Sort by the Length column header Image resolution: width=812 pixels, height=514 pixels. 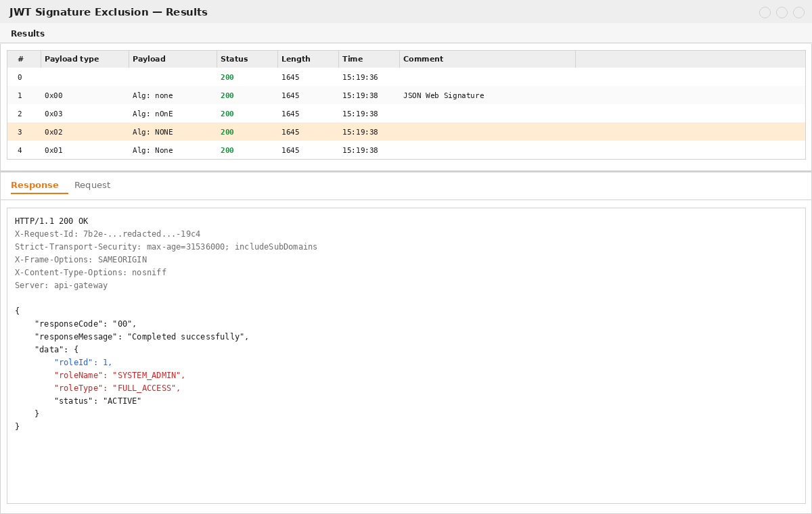[309, 60]
